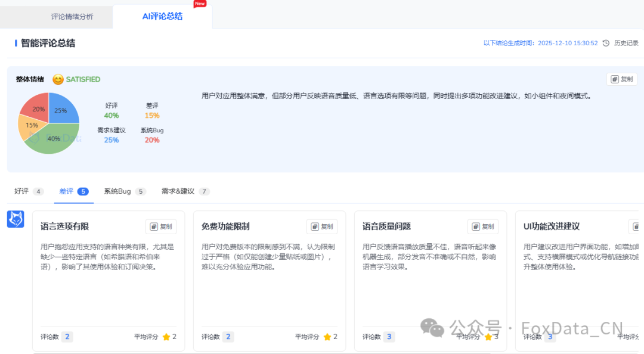Click the star icon beside 平均评分 on 语音质量问题
Viewport: 644px width, 354px height.
click(489, 336)
